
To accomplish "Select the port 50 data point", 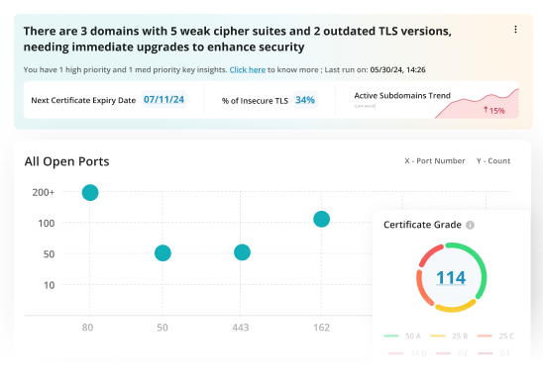I will [163, 252].
